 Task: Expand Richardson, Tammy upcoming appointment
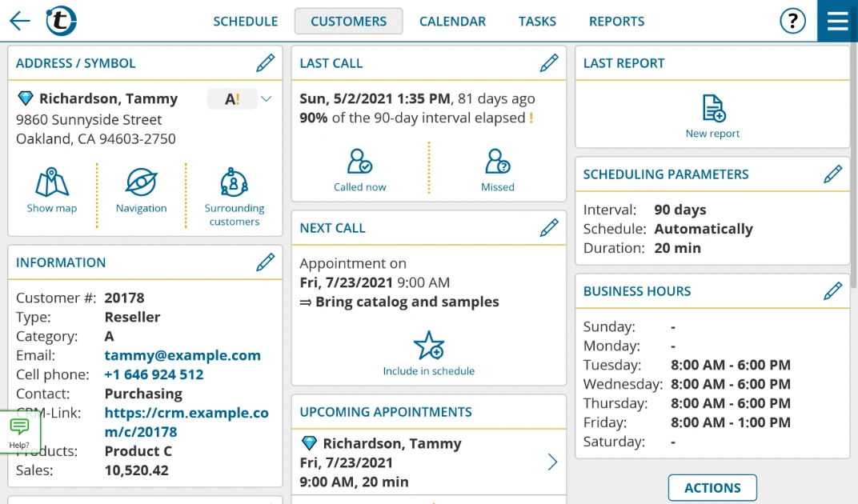552,462
